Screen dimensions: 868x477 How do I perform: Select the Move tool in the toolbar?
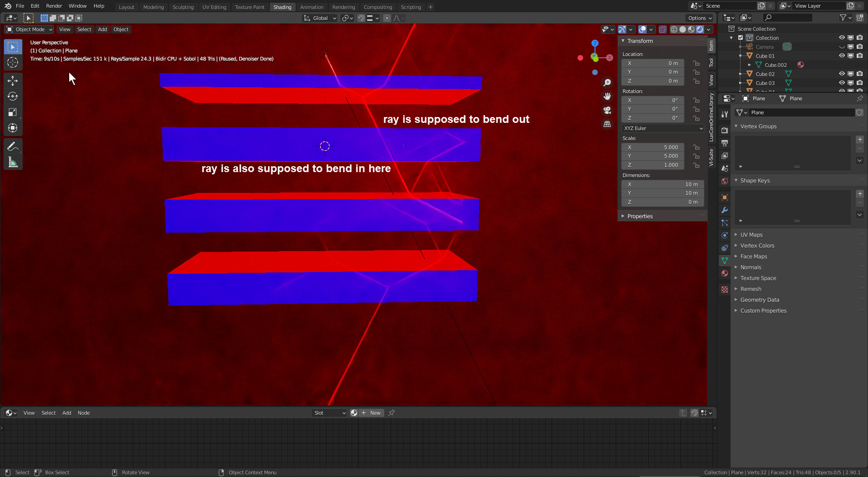click(x=13, y=81)
